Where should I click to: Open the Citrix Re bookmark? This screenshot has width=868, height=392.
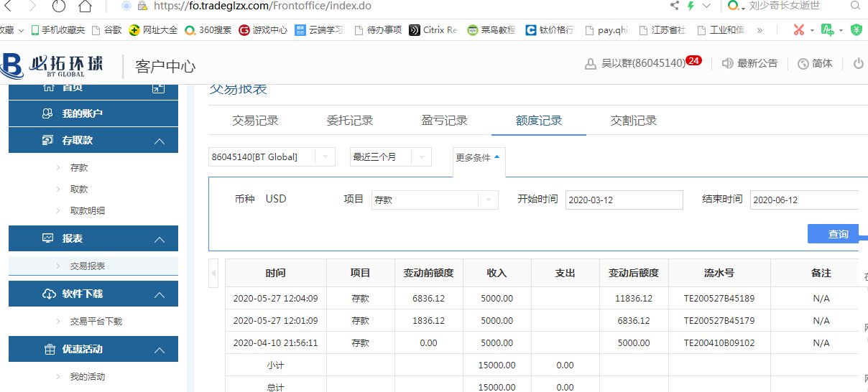pos(433,30)
